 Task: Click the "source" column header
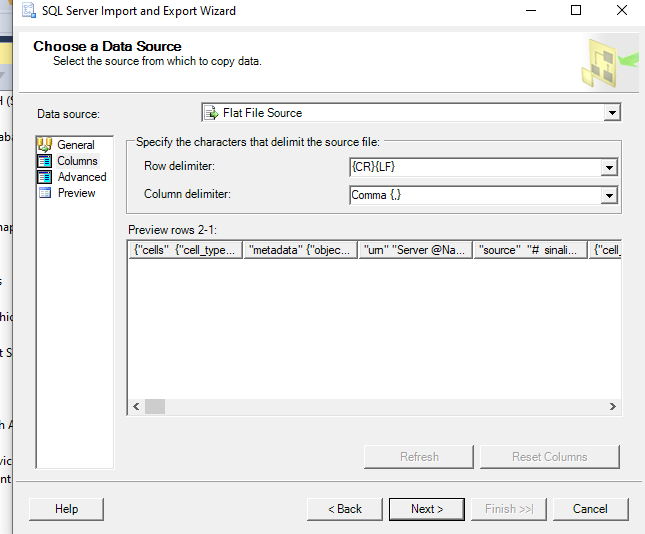(x=530, y=250)
